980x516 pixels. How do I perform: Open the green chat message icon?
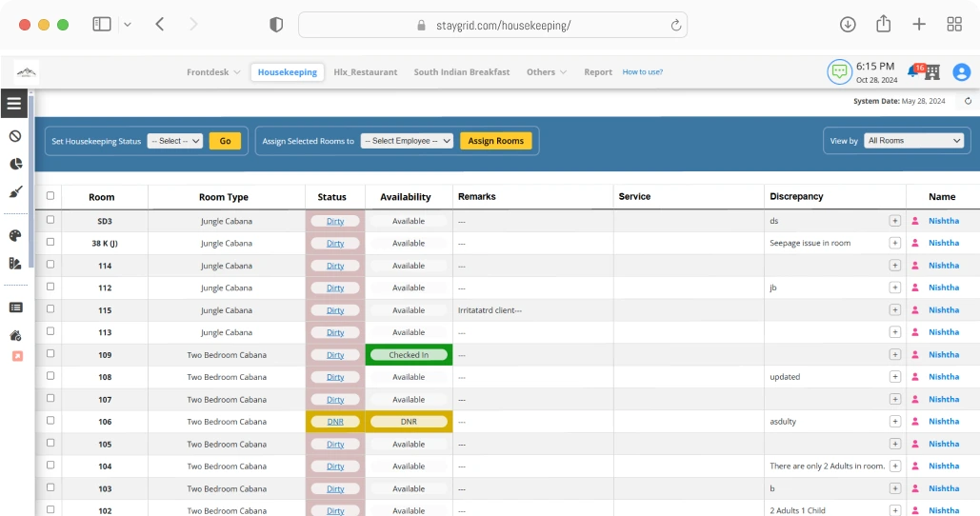(x=839, y=71)
